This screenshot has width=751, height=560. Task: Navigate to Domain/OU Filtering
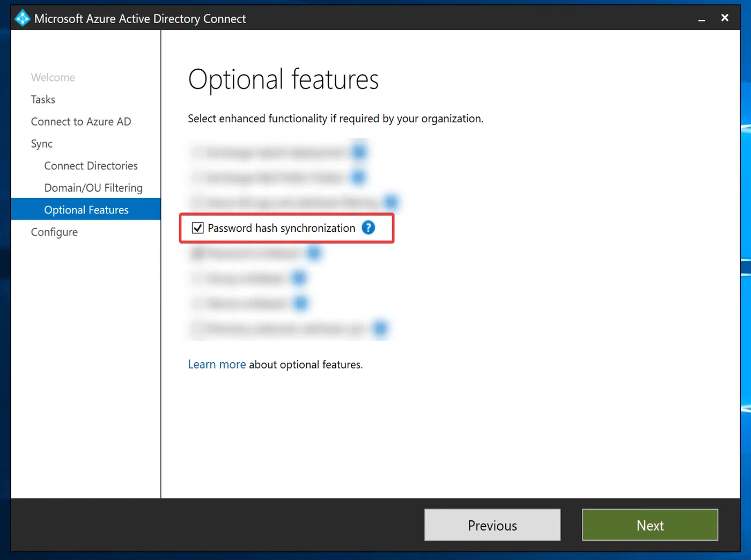pos(93,188)
